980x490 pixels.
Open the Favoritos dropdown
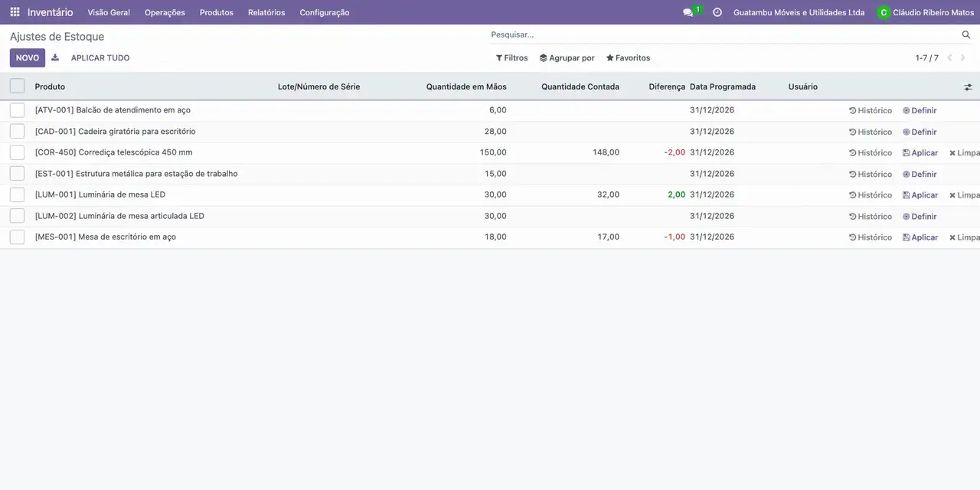(x=628, y=57)
